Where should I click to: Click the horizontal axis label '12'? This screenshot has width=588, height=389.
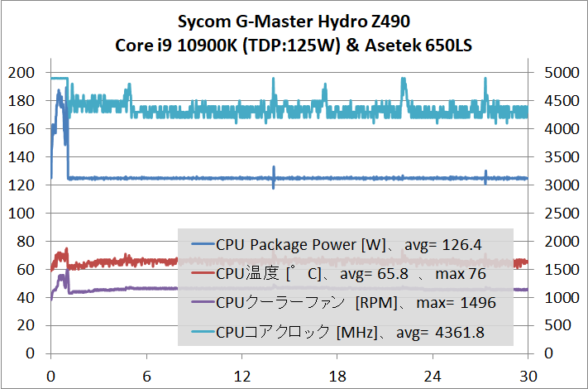coord(241,377)
